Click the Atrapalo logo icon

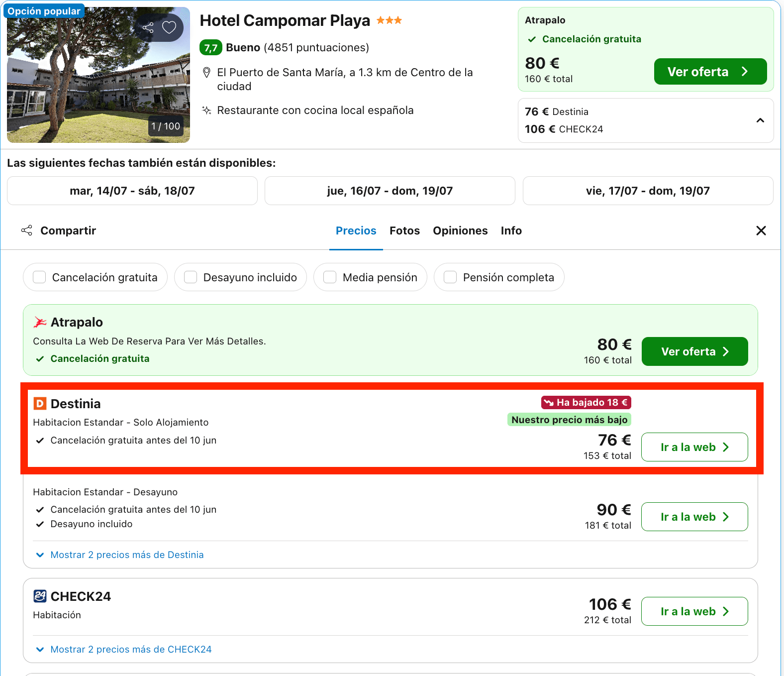[x=40, y=322]
